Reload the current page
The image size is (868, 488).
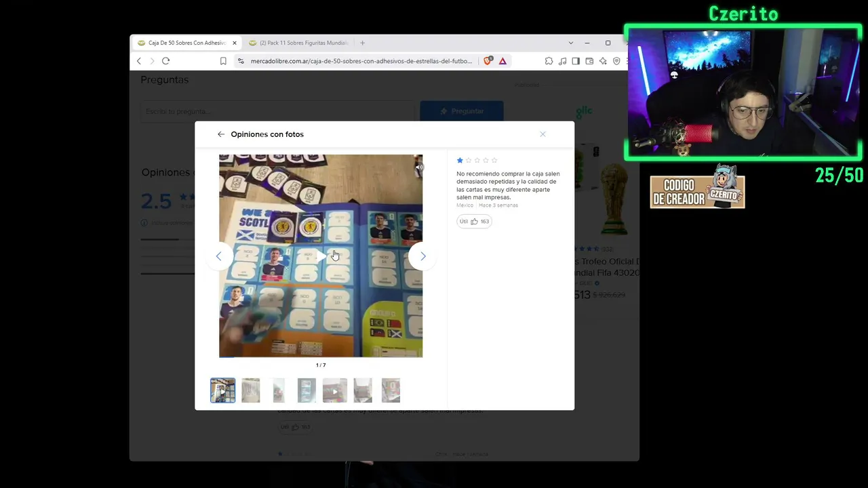pyautogui.click(x=165, y=61)
